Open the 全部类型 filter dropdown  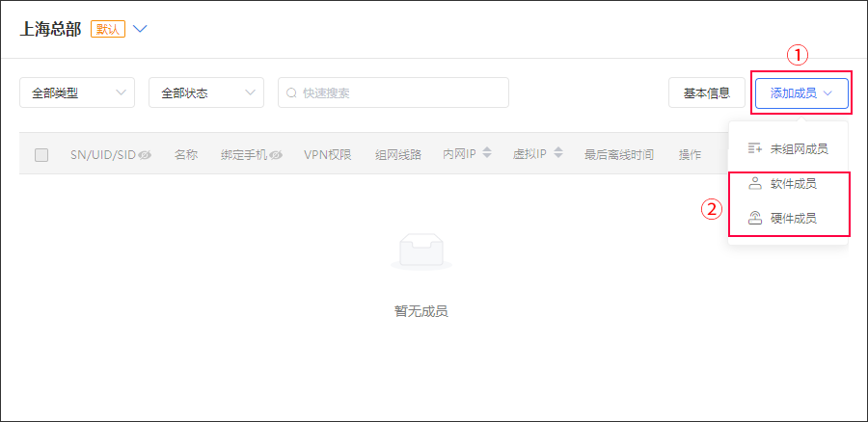[77, 93]
